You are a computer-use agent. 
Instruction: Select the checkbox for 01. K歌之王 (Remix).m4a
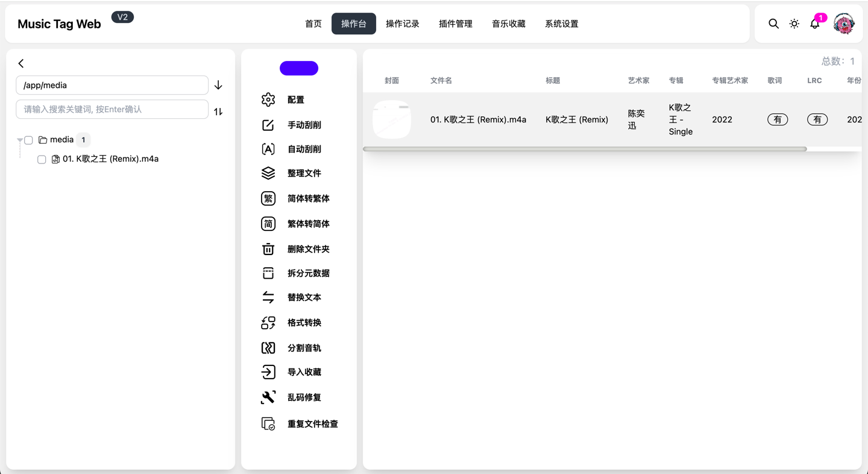41,159
